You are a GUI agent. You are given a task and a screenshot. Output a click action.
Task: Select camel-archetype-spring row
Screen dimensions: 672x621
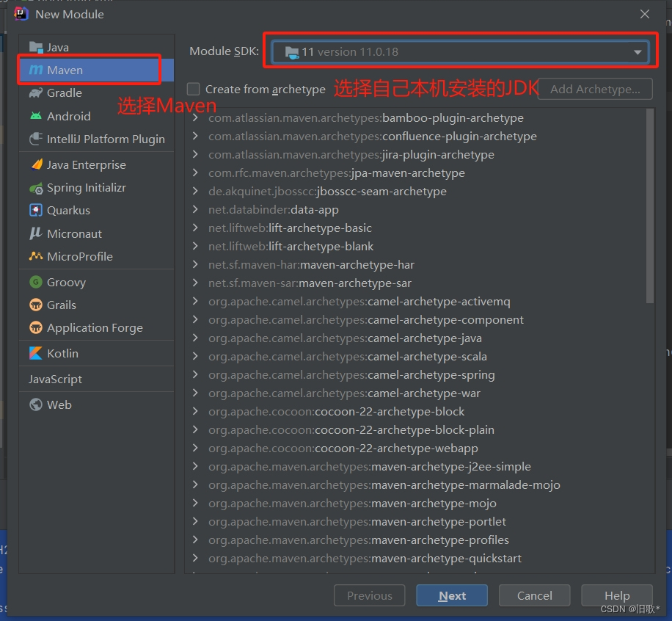pyautogui.click(x=416, y=375)
